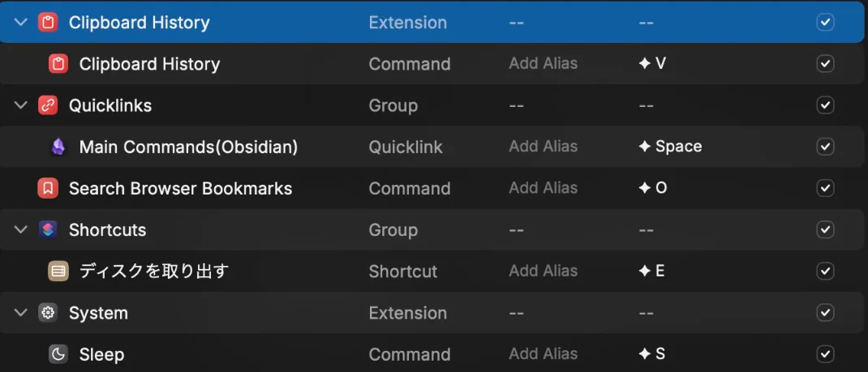This screenshot has height=372, width=868.
Task: Disable the Sleep command checkbox
Action: pyautogui.click(x=825, y=354)
